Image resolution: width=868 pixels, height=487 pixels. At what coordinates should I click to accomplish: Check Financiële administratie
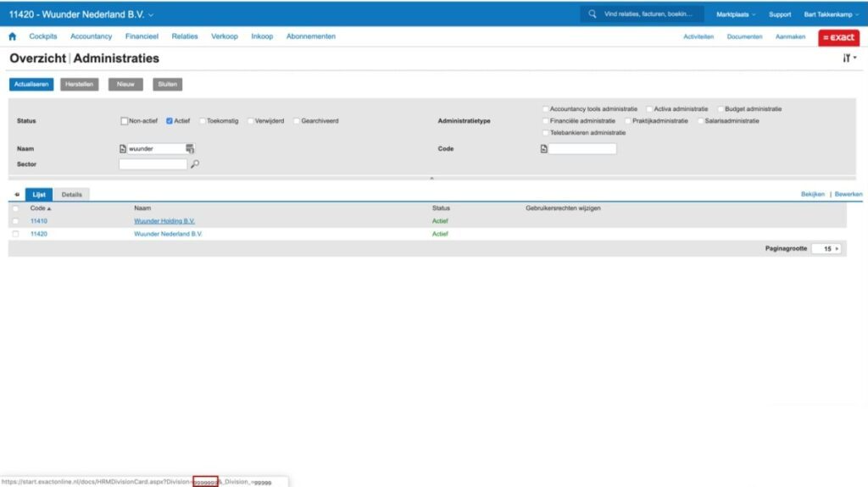click(546, 120)
